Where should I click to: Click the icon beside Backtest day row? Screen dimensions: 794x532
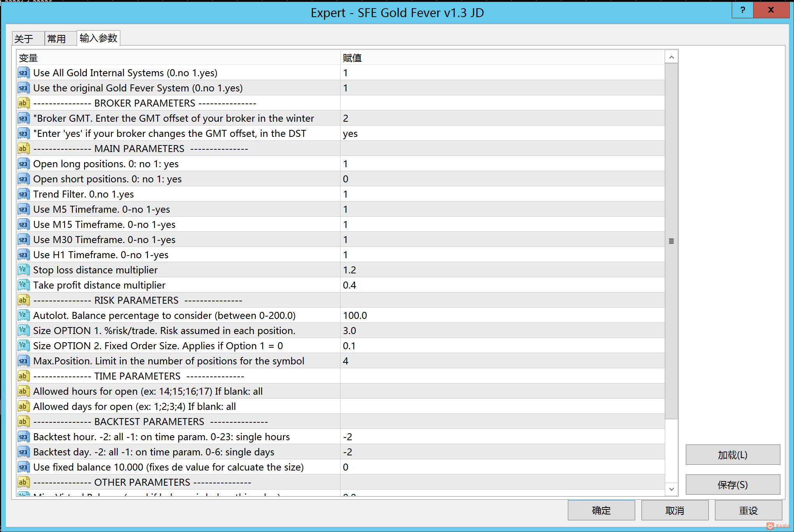pyautogui.click(x=23, y=452)
